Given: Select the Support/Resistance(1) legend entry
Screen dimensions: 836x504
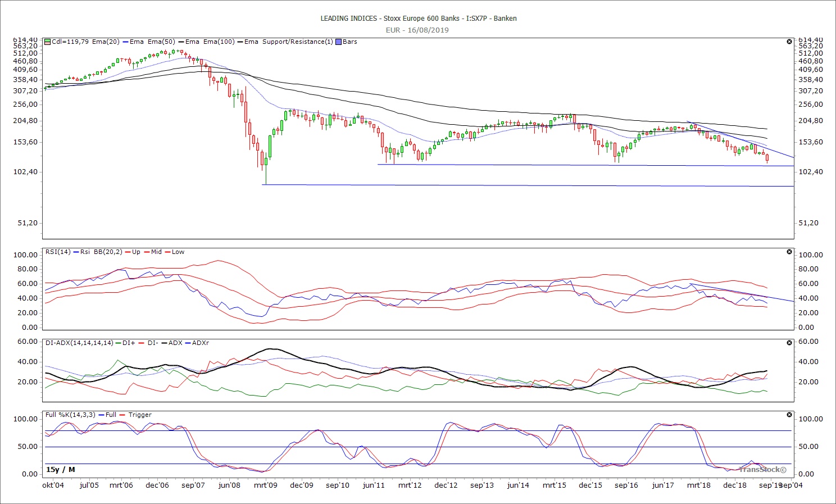Looking at the screenshot, I should coord(298,42).
